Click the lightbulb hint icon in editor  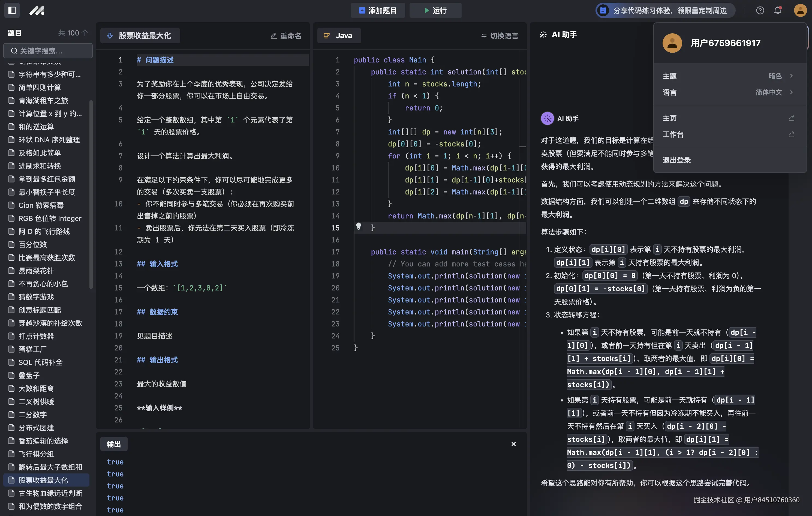pos(359,226)
